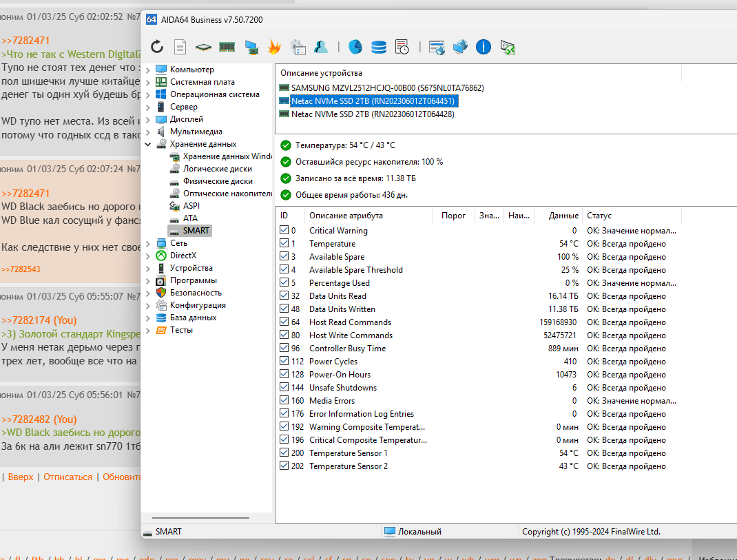Open Оптические накопители tree entry

(227, 194)
